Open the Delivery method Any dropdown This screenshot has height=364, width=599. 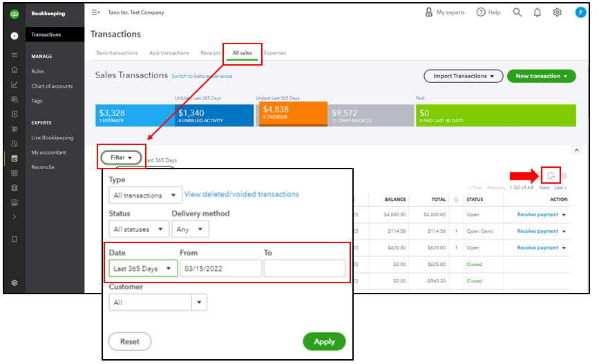pyautogui.click(x=190, y=229)
